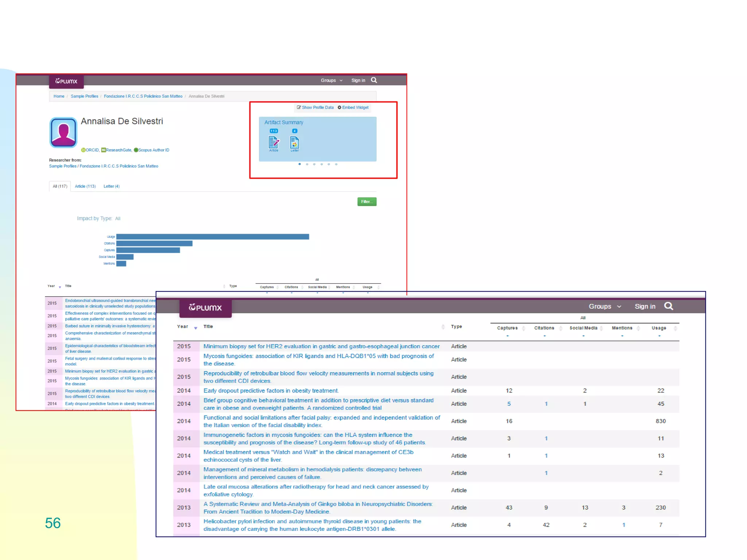Click the search magnifier in the upper PlumX header
This screenshot has width=747, height=560.
(374, 80)
